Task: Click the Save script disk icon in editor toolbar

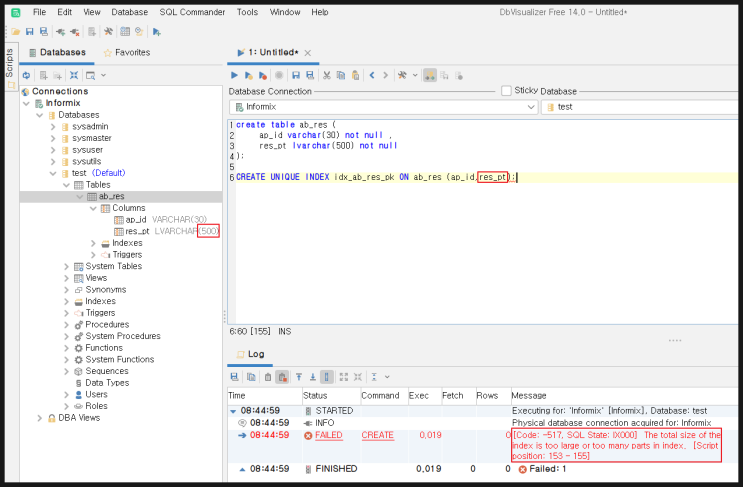Action: click(296, 75)
